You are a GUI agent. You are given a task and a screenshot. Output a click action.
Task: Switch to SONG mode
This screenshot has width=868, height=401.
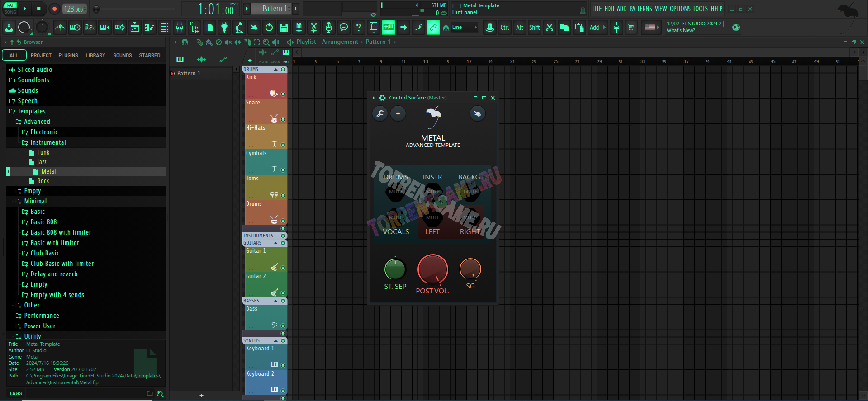point(10,12)
